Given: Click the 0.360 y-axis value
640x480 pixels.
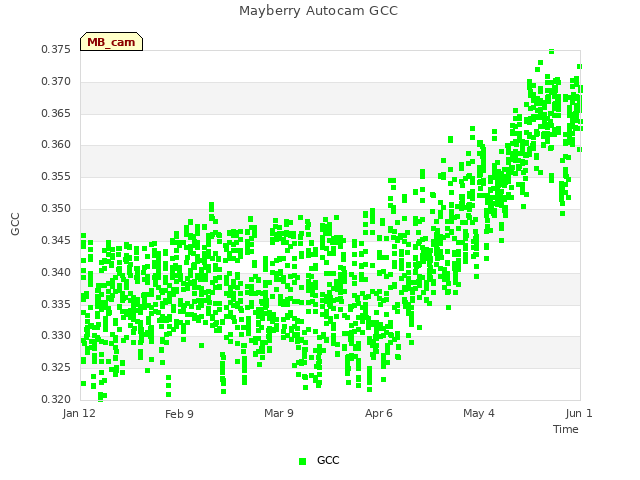Looking at the screenshot, I should pos(56,144).
